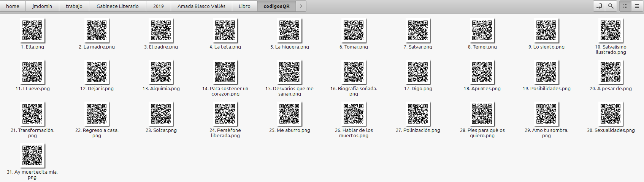
Task: Switch to list view
Action: (637, 6)
